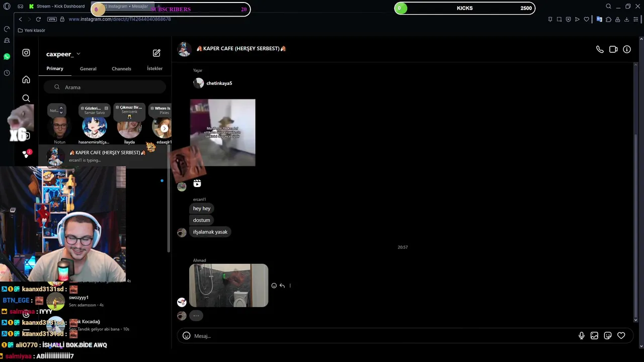Send a heart like in chat
The image size is (644, 362).
pyautogui.click(x=621, y=336)
